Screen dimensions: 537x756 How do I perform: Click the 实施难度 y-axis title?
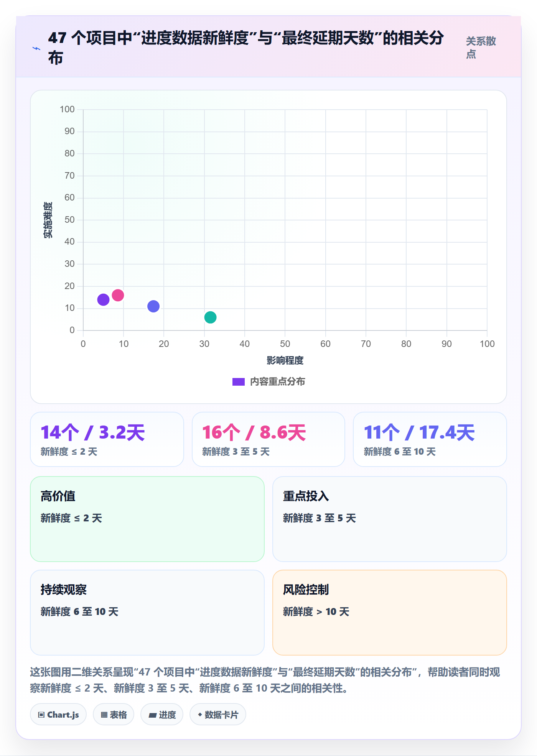coord(48,220)
